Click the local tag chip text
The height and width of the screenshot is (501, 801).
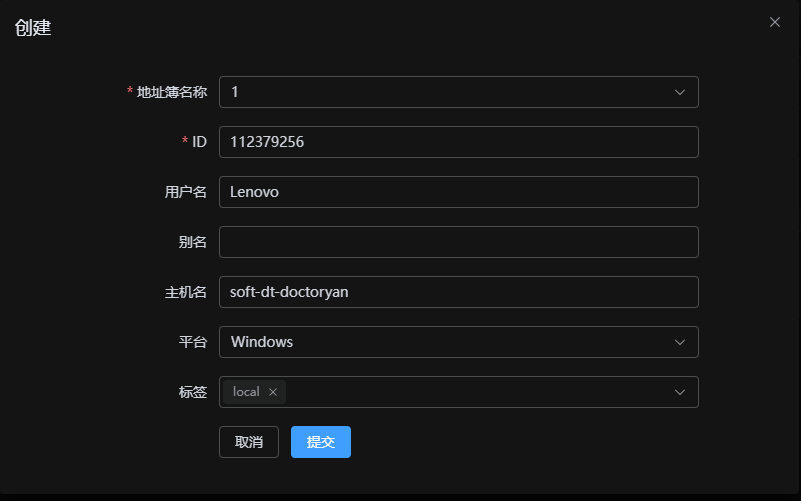(246, 392)
